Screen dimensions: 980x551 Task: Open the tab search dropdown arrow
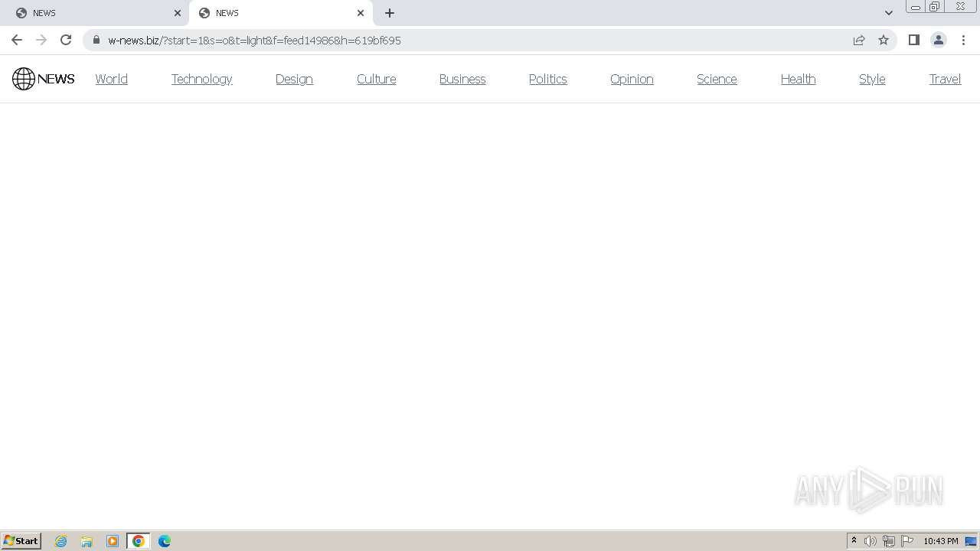click(889, 13)
